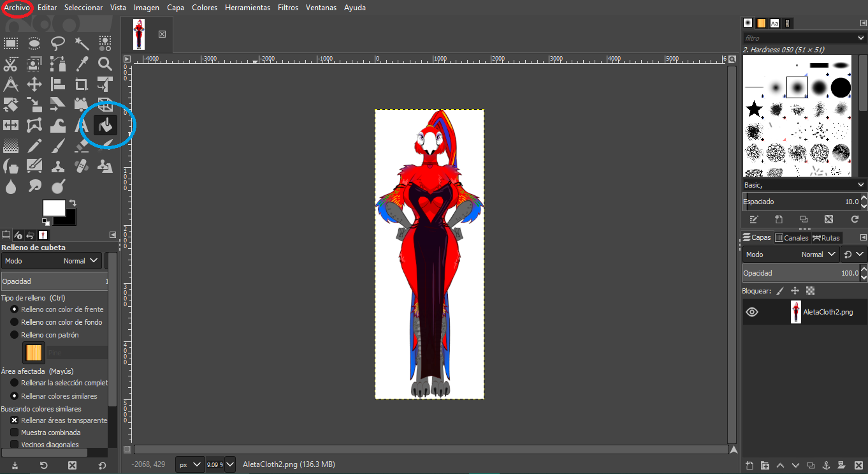
Task: Select the Pine pattern swatch
Action: point(34,352)
